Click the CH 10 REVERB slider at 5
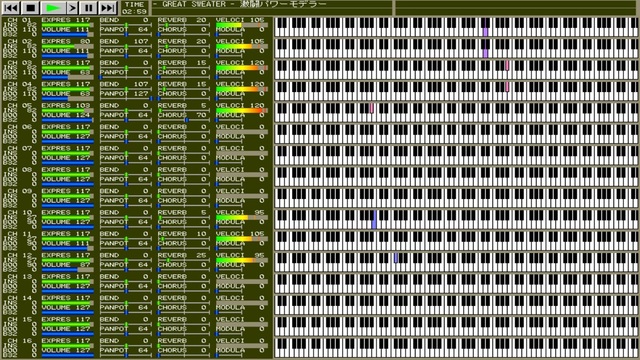Viewport: 640px width, 360px height. coord(183,217)
